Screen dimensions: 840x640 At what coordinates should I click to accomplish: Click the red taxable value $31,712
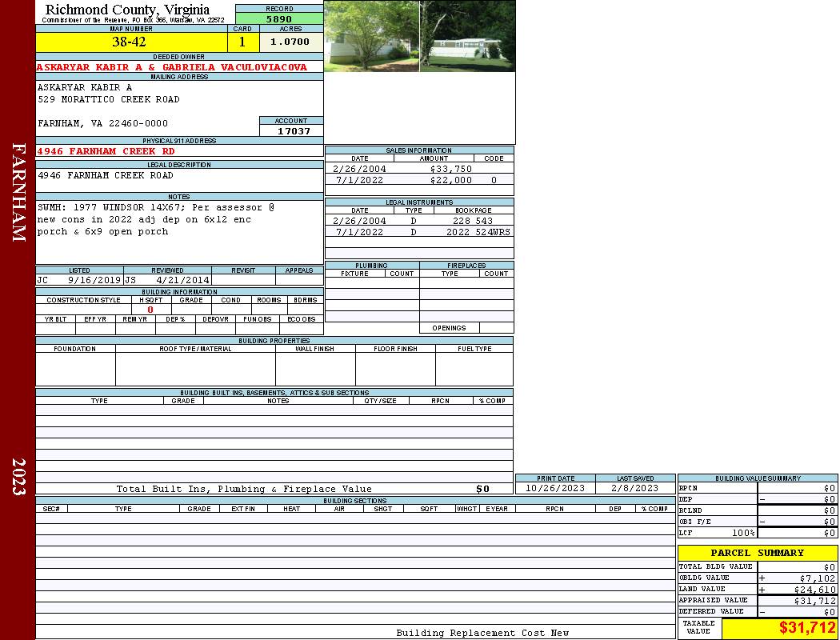coord(807,628)
